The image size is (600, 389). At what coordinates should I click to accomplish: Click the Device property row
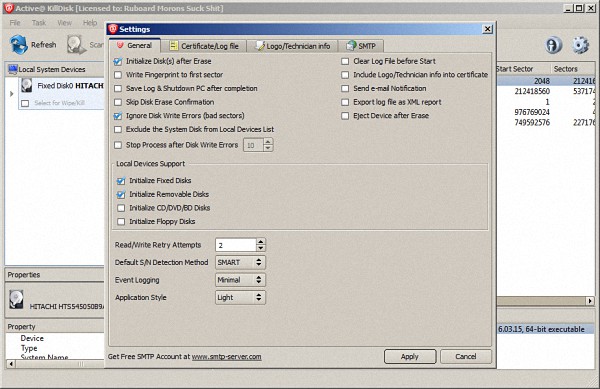[x=55, y=339]
